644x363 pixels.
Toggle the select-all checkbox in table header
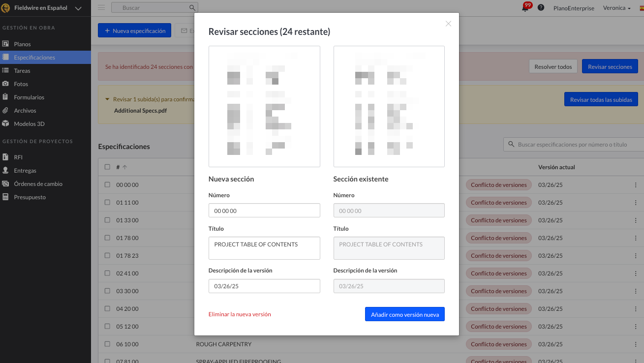(107, 167)
